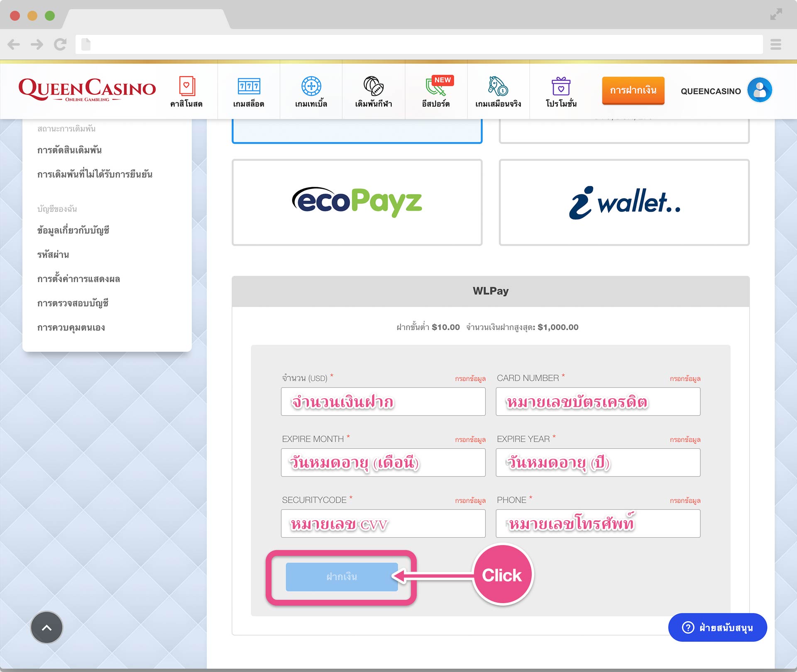Go back with the browser back arrow
797x672 pixels.
(x=14, y=44)
